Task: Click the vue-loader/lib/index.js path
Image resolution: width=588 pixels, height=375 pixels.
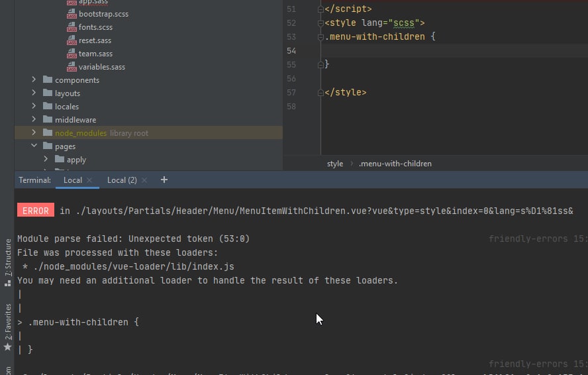Action: [x=134, y=266]
